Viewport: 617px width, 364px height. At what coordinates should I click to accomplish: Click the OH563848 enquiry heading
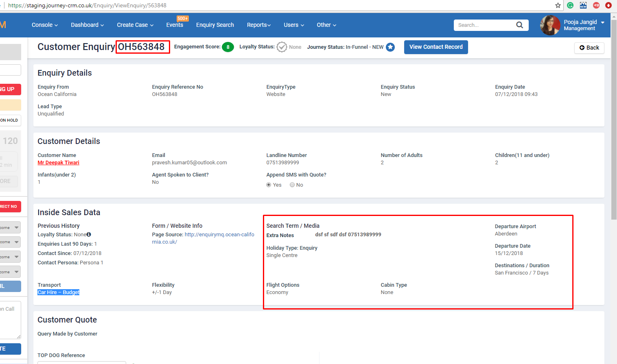(x=141, y=47)
